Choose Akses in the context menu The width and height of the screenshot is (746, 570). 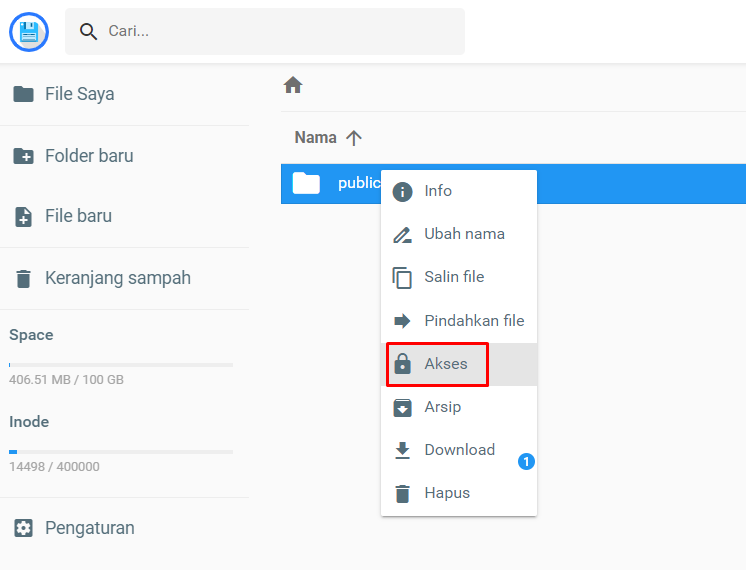446,364
